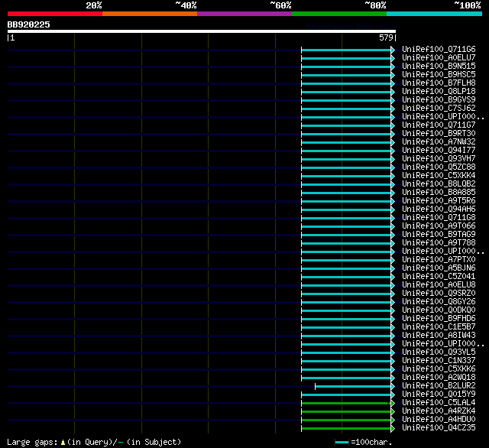This screenshot has width=489, height=448.
Task: Select the UniRef100_A5BJN6 label
Action: click(439, 268)
